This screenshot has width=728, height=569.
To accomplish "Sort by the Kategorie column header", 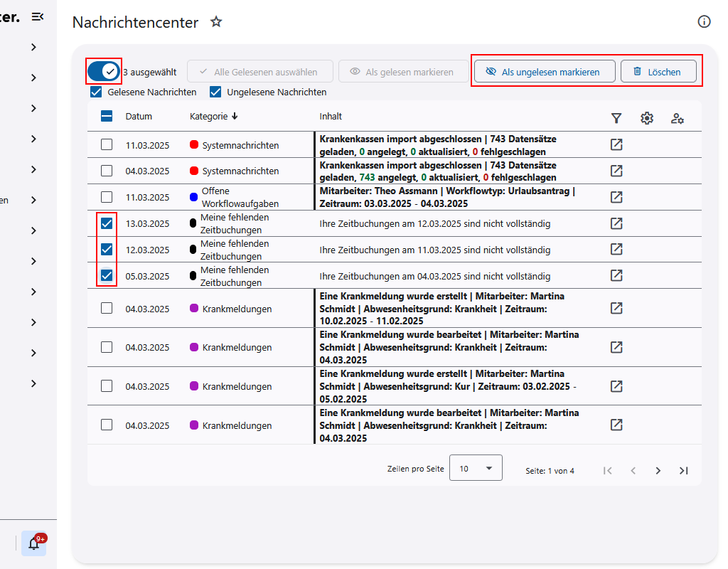I will pyautogui.click(x=213, y=117).
